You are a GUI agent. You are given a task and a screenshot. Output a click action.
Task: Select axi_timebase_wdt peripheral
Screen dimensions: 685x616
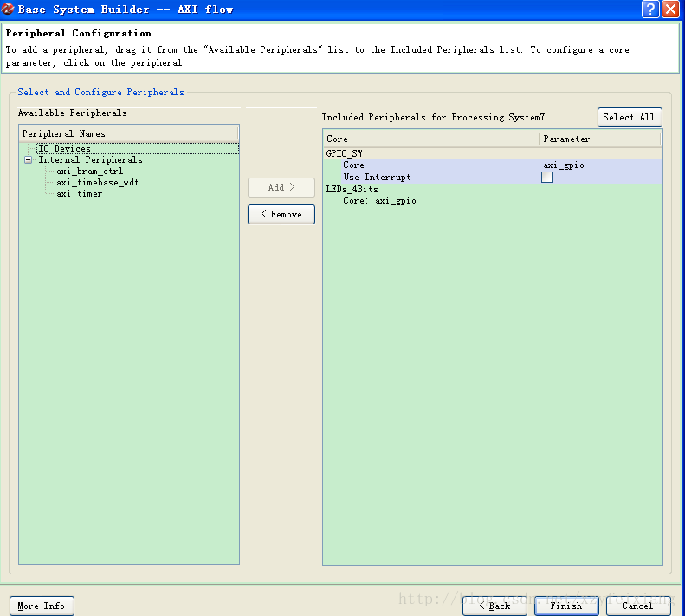(x=97, y=183)
